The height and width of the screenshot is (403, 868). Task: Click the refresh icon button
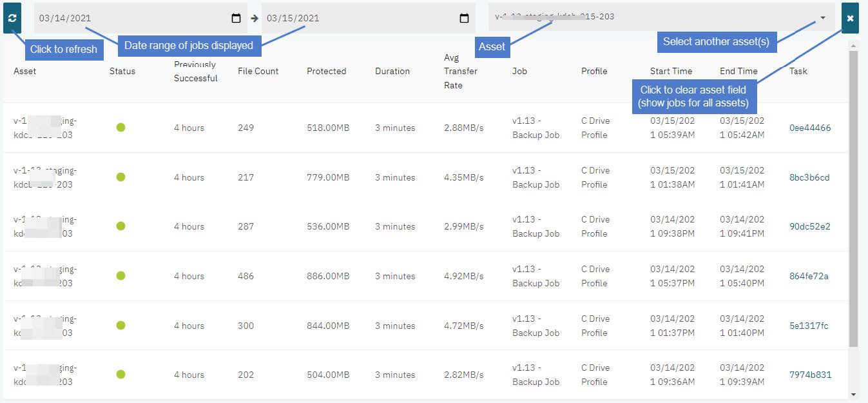click(12, 18)
